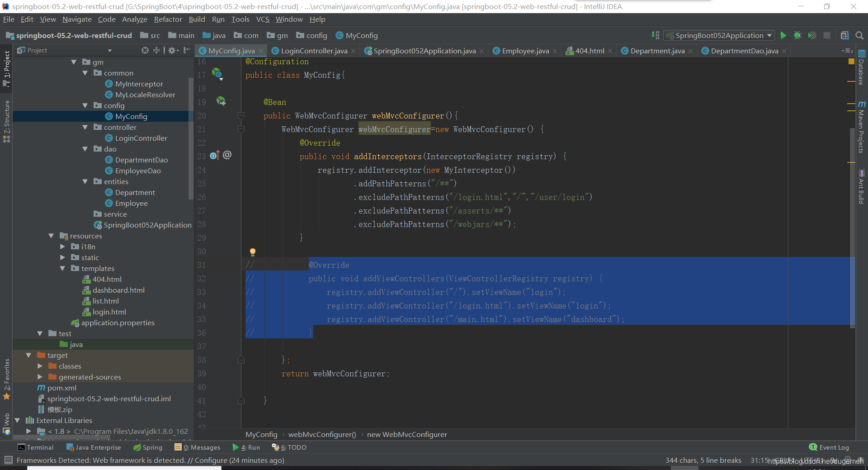Open the Messages tool window button
868x470 pixels.
coord(198,447)
